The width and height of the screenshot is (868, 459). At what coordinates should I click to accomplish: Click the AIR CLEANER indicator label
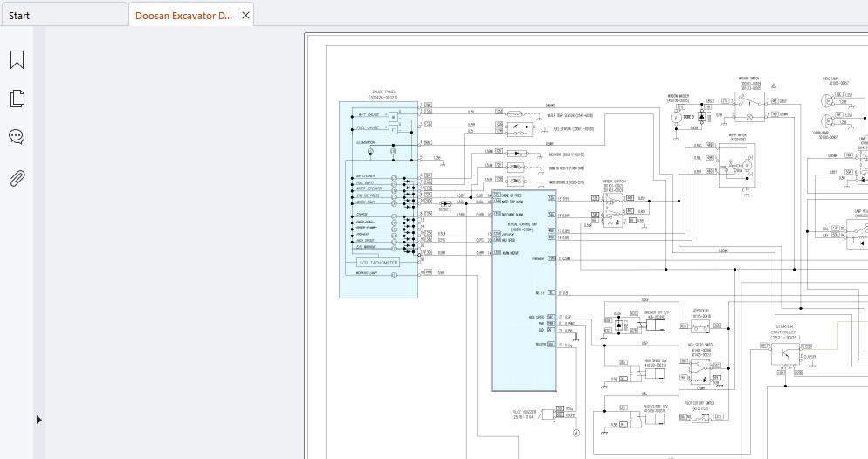(365, 176)
